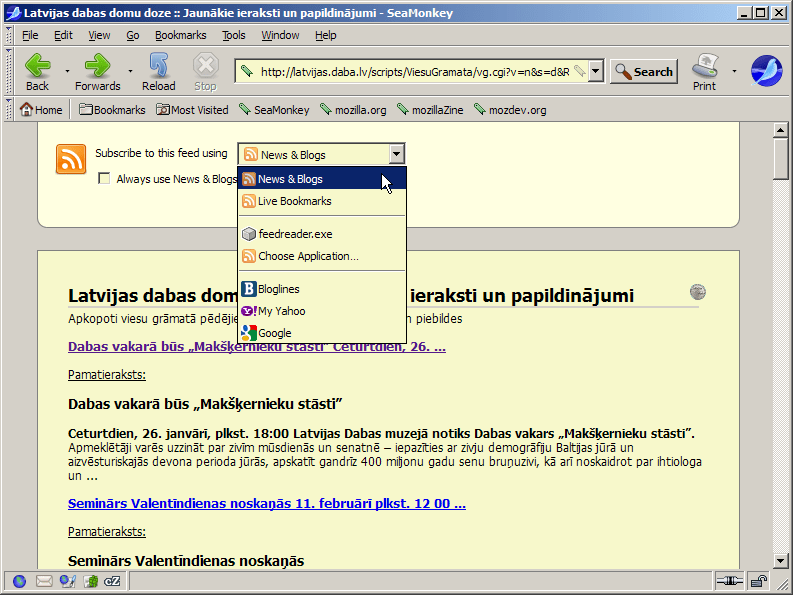Open the Tools menu
The height and width of the screenshot is (595, 793).
pos(234,35)
